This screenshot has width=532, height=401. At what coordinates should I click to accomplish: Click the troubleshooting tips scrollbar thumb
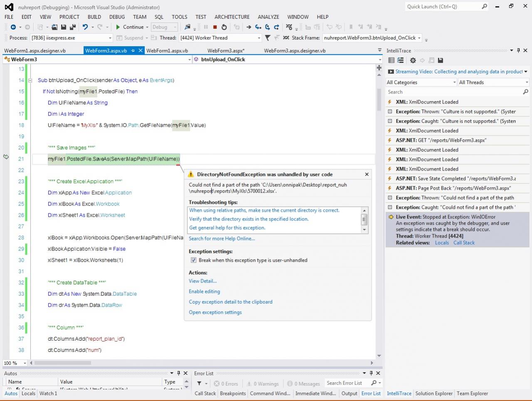(365, 219)
